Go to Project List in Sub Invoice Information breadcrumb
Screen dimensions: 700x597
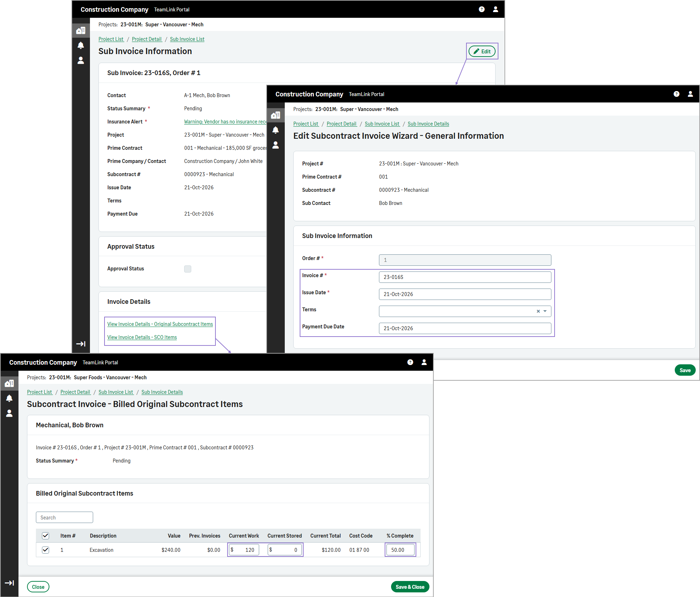pos(111,39)
